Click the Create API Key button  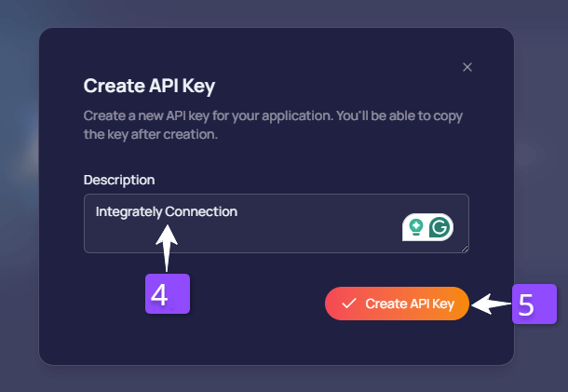397,304
